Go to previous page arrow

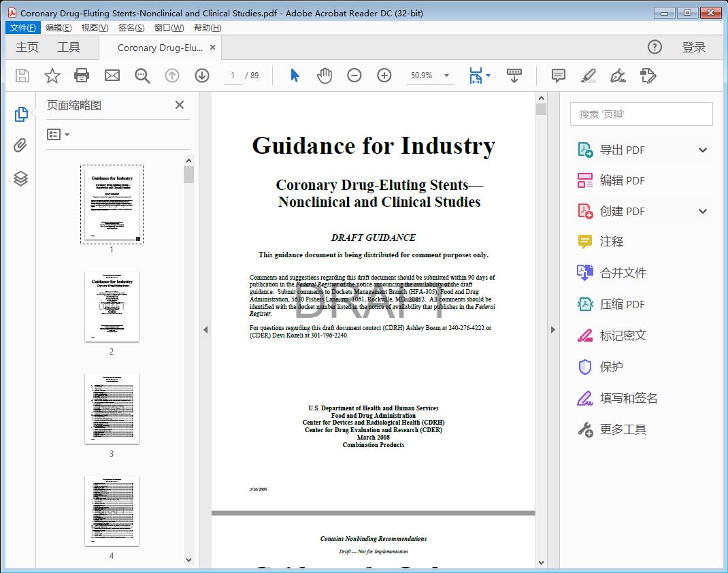point(171,76)
